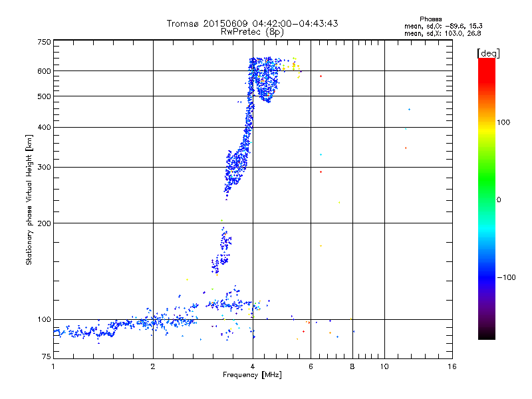Click the x-axis '10' tick label

384,366
